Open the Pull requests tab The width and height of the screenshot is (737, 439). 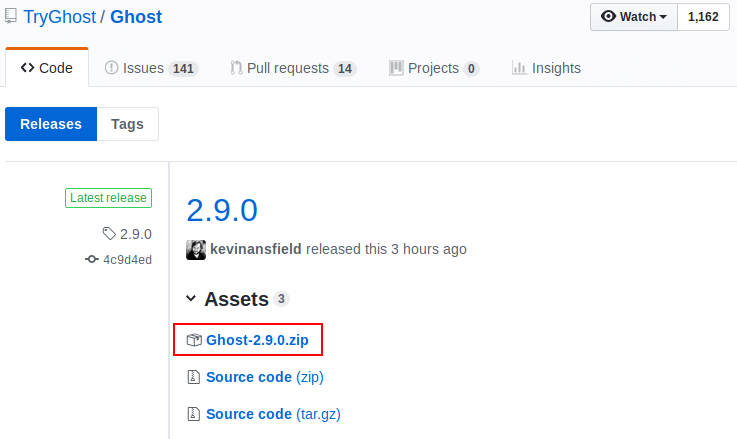(x=293, y=68)
